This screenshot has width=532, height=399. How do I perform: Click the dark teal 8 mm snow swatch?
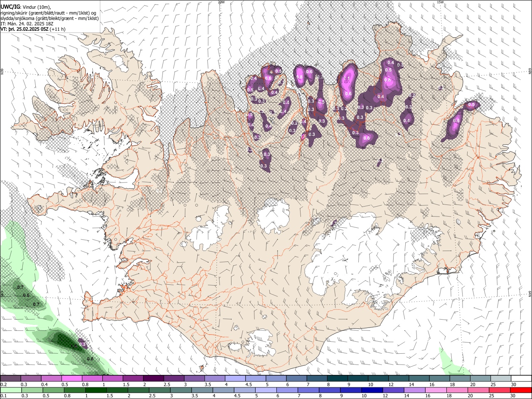click(x=337, y=379)
